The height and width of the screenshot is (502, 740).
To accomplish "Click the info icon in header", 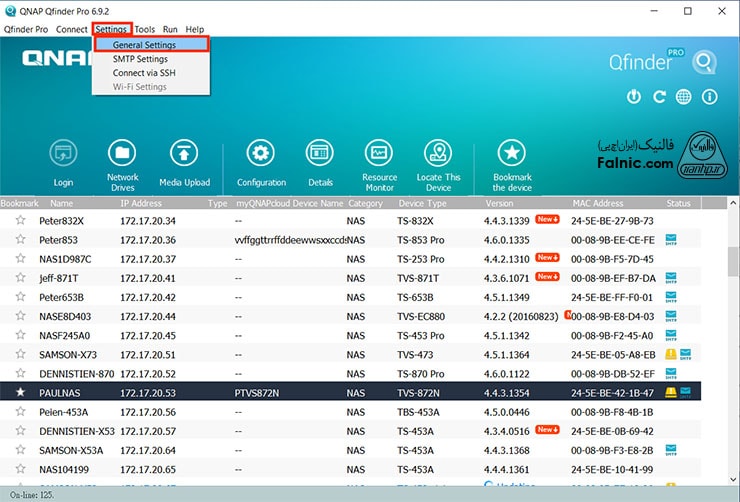I will [710, 97].
